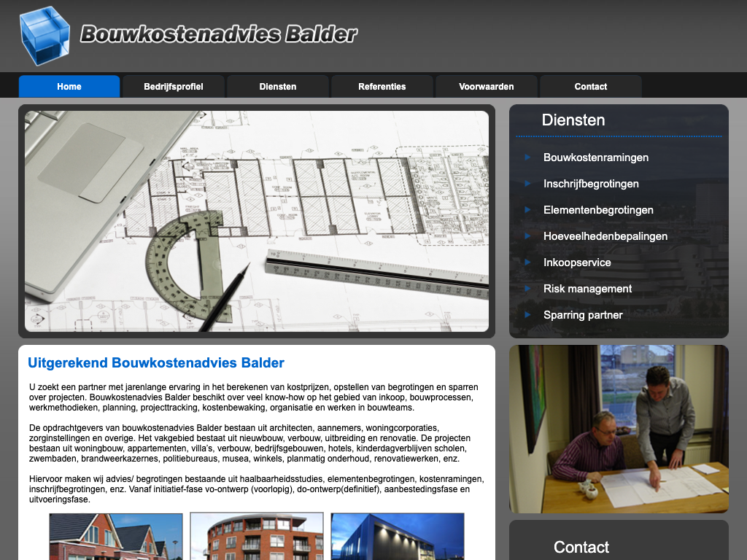Click the arrow bullet beside Risk management
The image size is (747, 560).
pyautogui.click(x=527, y=289)
